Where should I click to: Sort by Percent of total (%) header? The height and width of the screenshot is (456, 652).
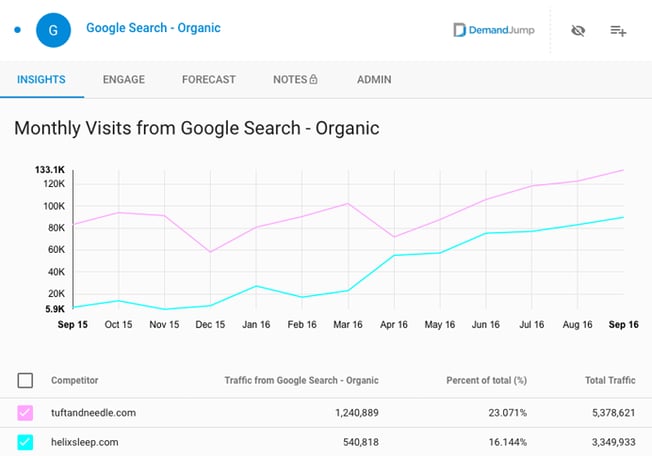click(487, 380)
